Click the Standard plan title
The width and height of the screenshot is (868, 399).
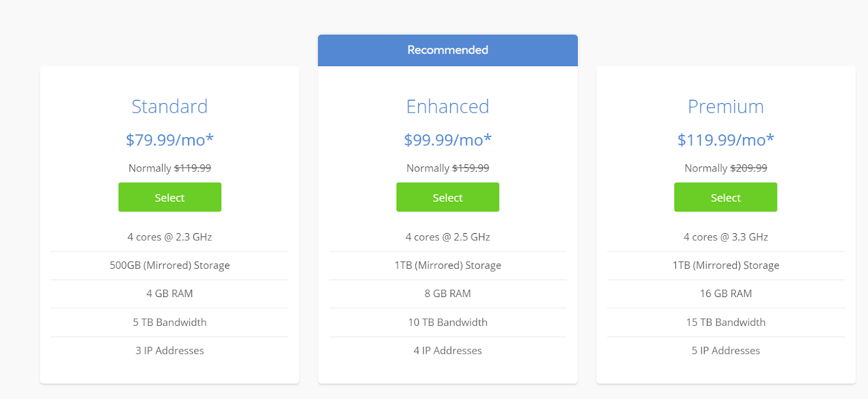(170, 106)
